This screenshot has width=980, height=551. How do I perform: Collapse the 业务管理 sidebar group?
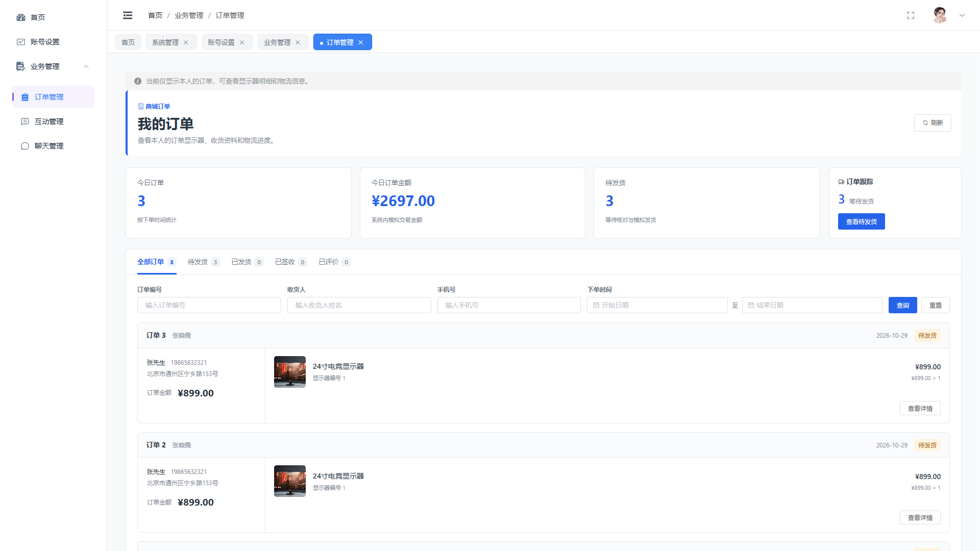[x=86, y=66]
